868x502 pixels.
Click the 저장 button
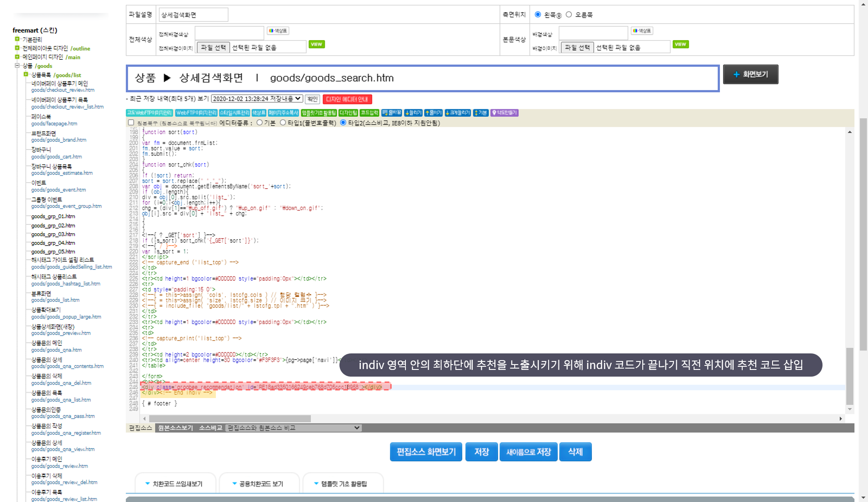[x=481, y=452]
